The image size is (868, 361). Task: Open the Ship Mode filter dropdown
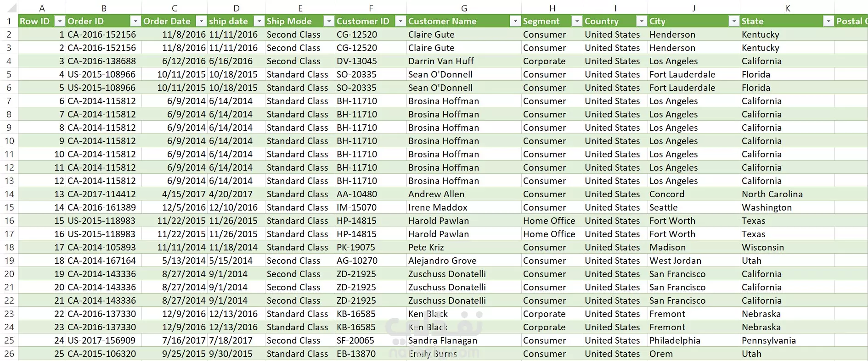[x=329, y=21]
